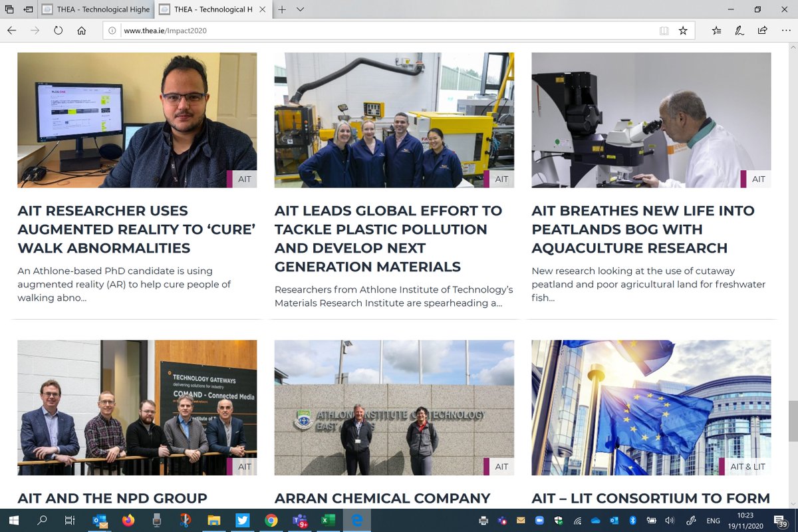Open the browser home page
The height and width of the screenshot is (532, 798).
coord(81,30)
